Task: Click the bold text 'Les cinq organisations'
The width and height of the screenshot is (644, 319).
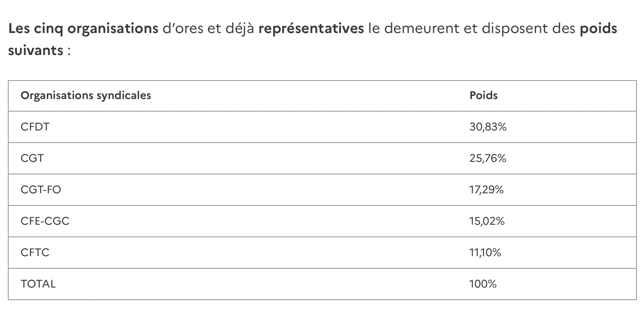Action: click(83, 29)
